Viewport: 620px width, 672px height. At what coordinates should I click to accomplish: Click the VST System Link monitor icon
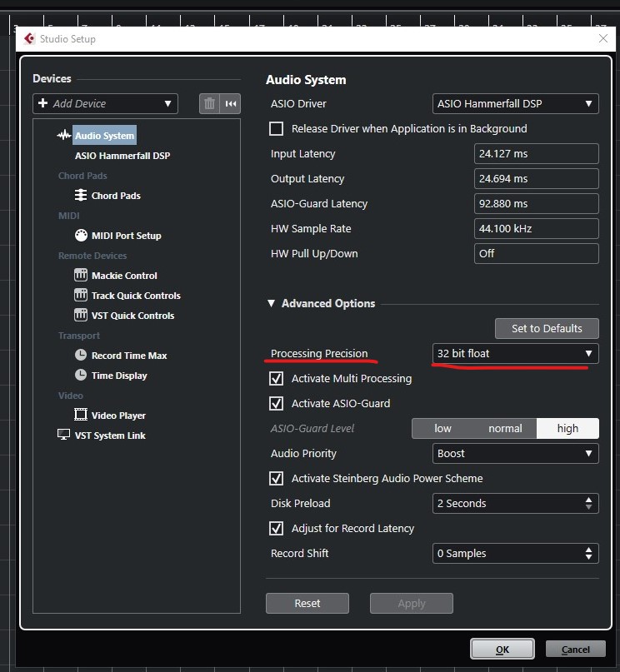tap(63, 435)
